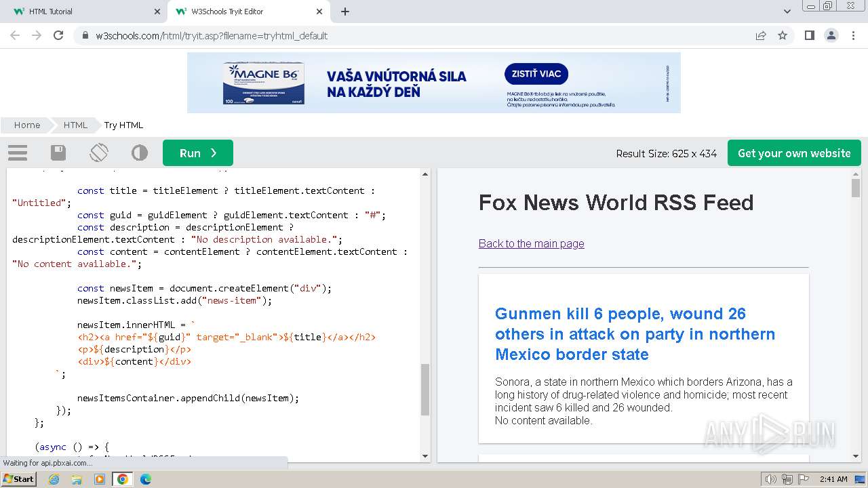Click the code editor scrollbar down arrow
The width and height of the screenshot is (868, 488).
[425, 456]
